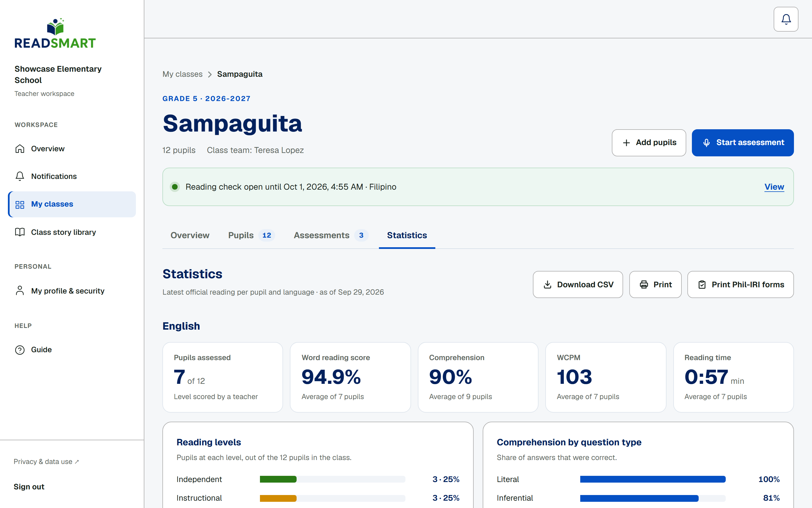The height and width of the screenshot is (508, 812).
Task: Click the Notifications bell icon in sidebar
Action: coord(20,176)
